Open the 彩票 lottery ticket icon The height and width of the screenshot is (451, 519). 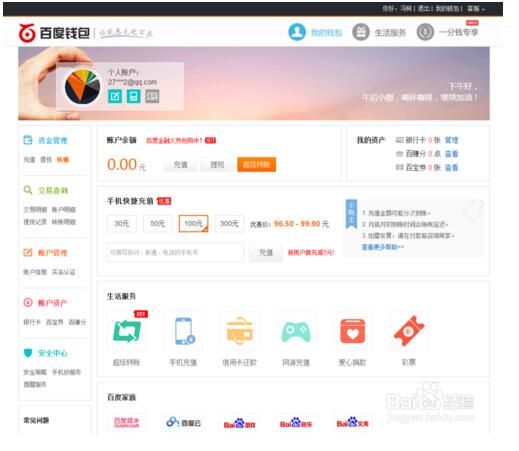pyautogui.click(x=409, y=331)
